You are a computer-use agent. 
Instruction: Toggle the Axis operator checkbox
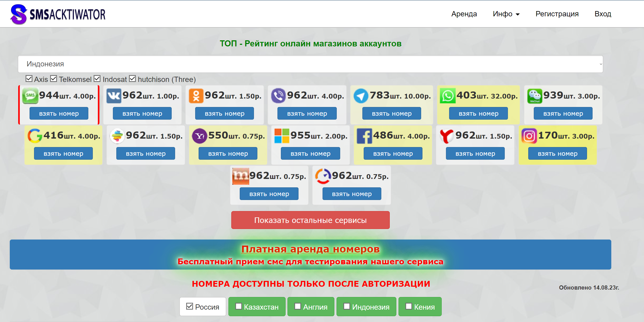point(29,79)
